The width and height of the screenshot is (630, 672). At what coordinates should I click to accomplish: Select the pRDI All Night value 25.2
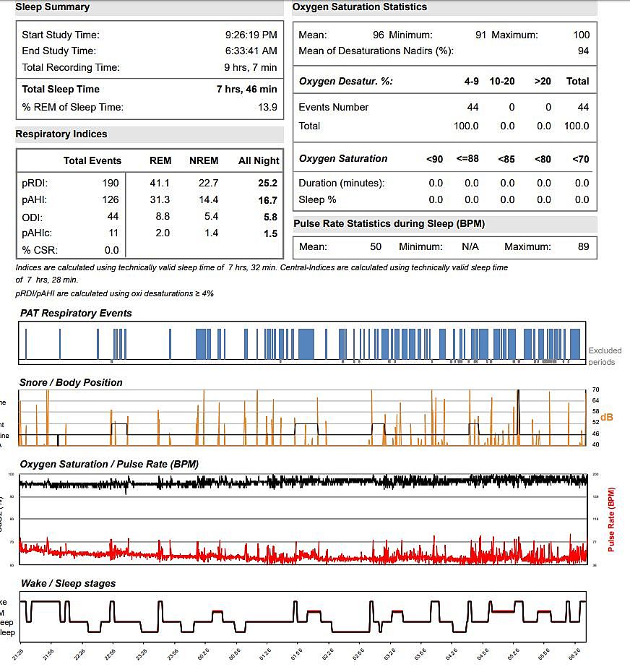(x=267, y=183)
